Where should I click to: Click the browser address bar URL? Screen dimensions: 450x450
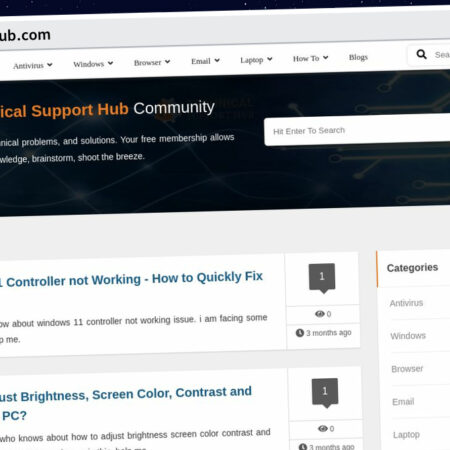[x=25, y=35]
